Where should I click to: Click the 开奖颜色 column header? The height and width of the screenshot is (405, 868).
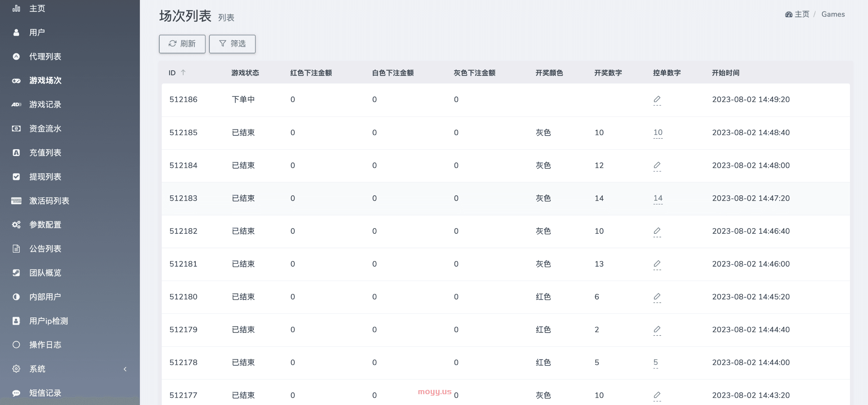pos(549,73)
